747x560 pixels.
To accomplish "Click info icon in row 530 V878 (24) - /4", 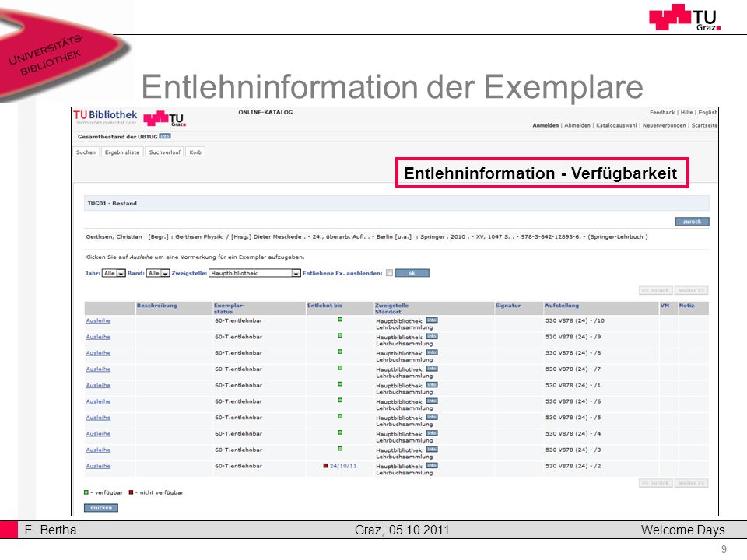I will coord(432,434).
